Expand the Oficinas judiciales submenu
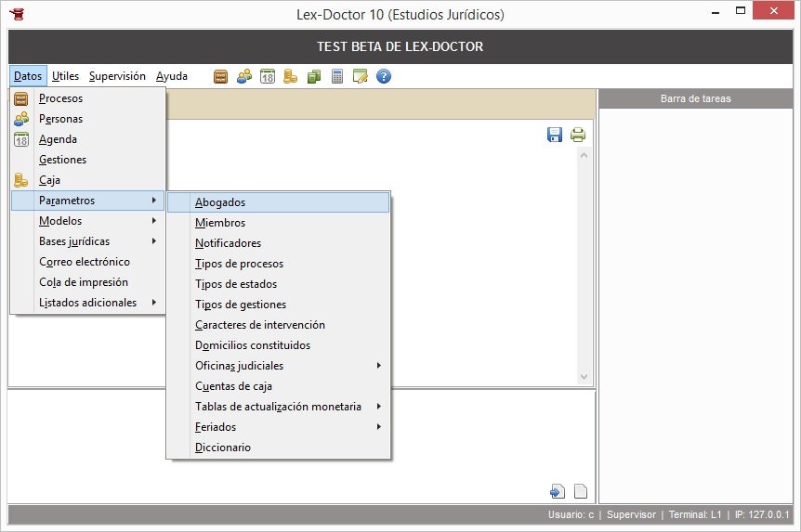 pyautogui.click(x=279, y=366)
